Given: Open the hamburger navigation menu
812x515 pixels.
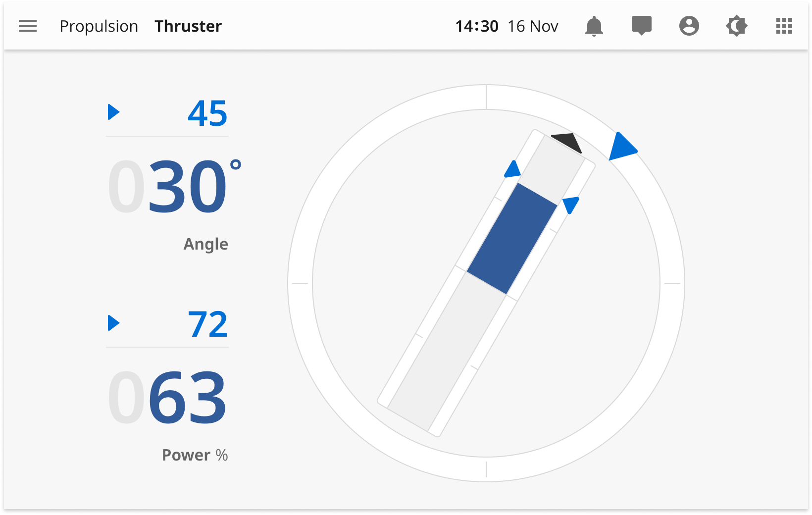Looking at the screenshot, I should click(28, 26).
